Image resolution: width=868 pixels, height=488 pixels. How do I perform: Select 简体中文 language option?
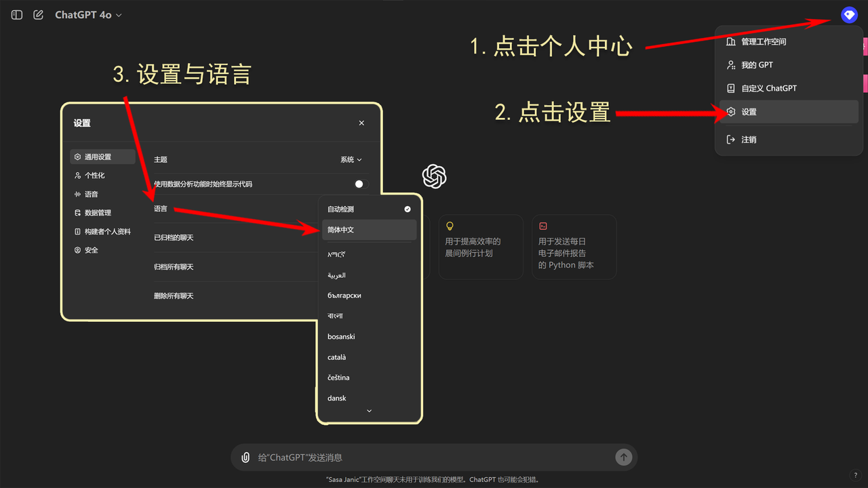tap(370, 230)
